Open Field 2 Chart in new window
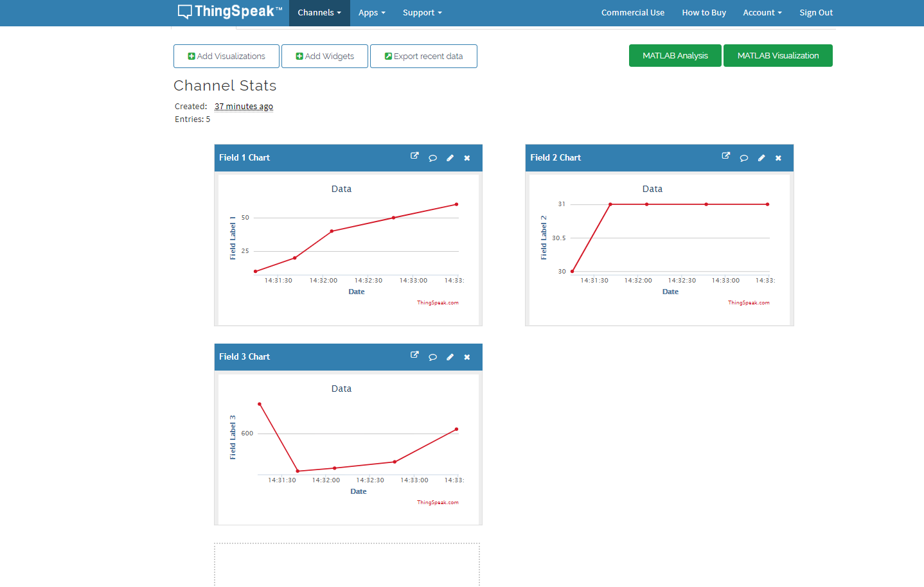Viewport: 924px width, 587px height. click(725, 156)
